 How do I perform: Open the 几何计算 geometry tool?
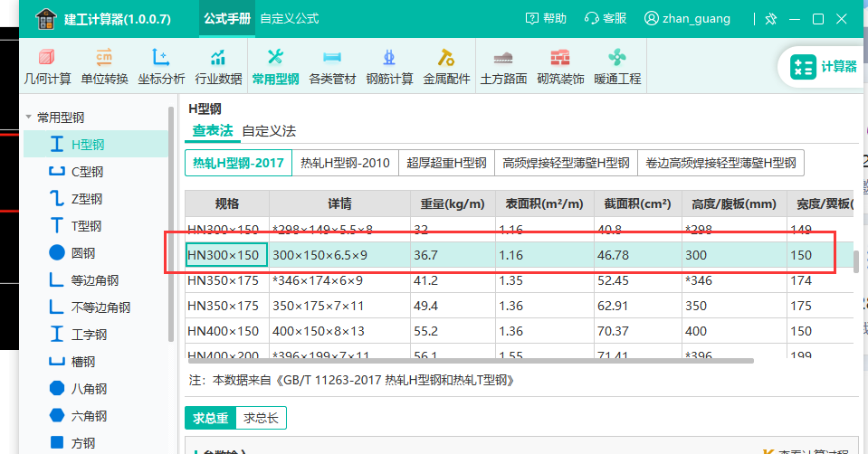click(47, 66)
